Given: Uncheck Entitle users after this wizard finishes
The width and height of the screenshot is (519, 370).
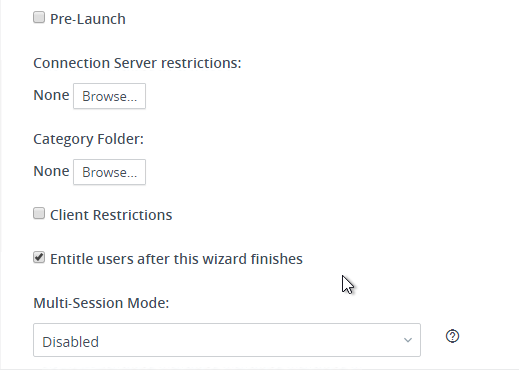Looking at the screenshot, I should click(39, 257).
